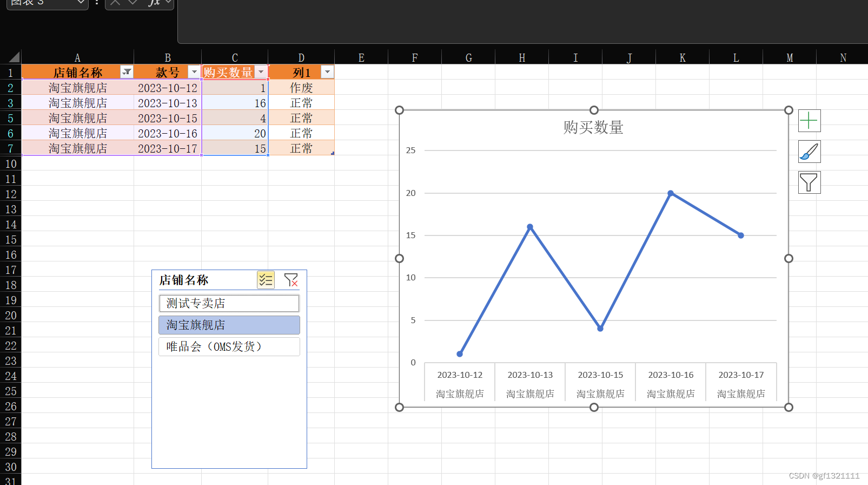Click chart data point at 2023-10-15

[600, 329]
